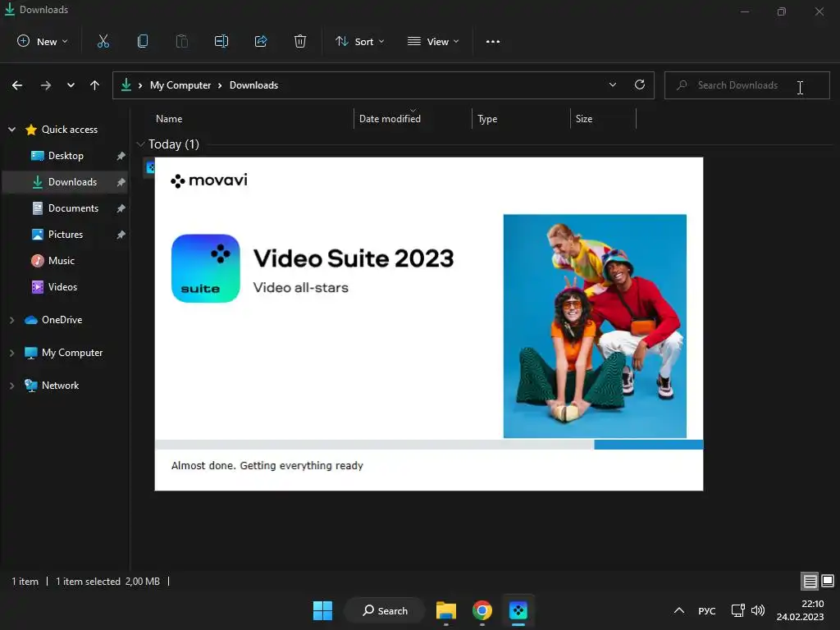
Task: Click the Paste clipboard icon
Action: (x=181, y=41)
